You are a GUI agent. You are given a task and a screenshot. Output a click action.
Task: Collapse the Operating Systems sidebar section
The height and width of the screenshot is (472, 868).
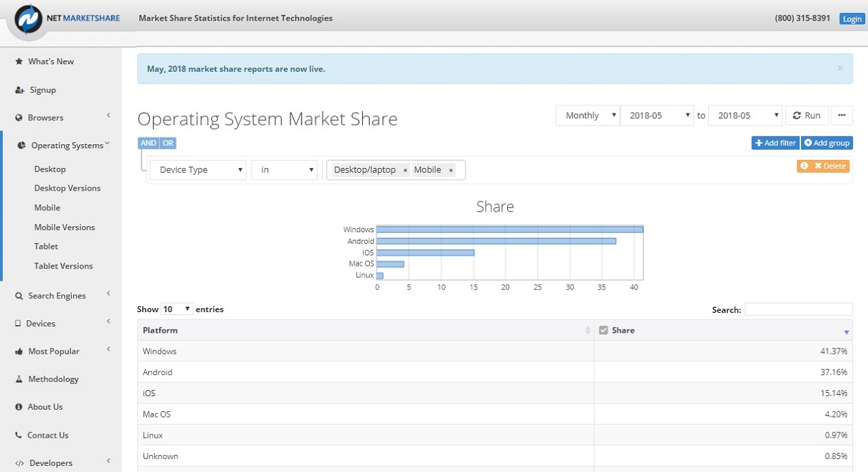point(107,143)
